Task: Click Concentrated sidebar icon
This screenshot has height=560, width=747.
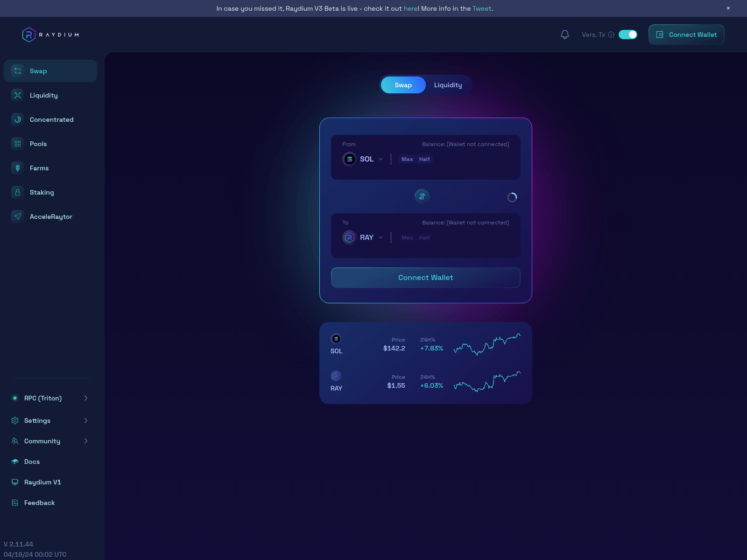Action: (18, 119)
